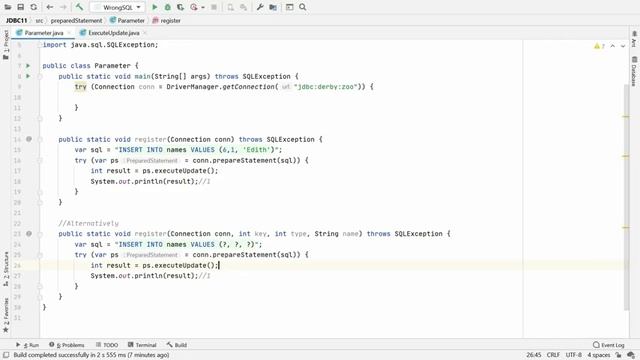Change 4 spaces indent setting
Image resolution: width=640 pixels, height=360 pixels.
point(599,355)
